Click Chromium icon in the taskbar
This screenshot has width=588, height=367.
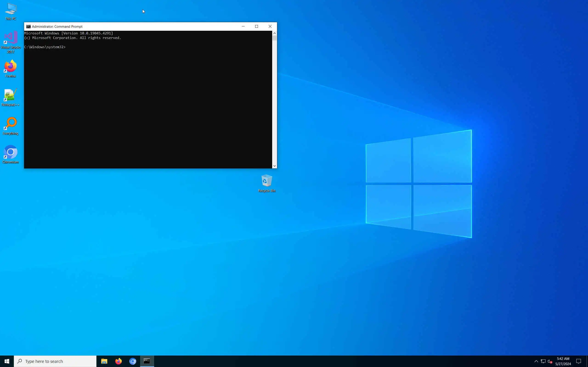tap(133, 361)
